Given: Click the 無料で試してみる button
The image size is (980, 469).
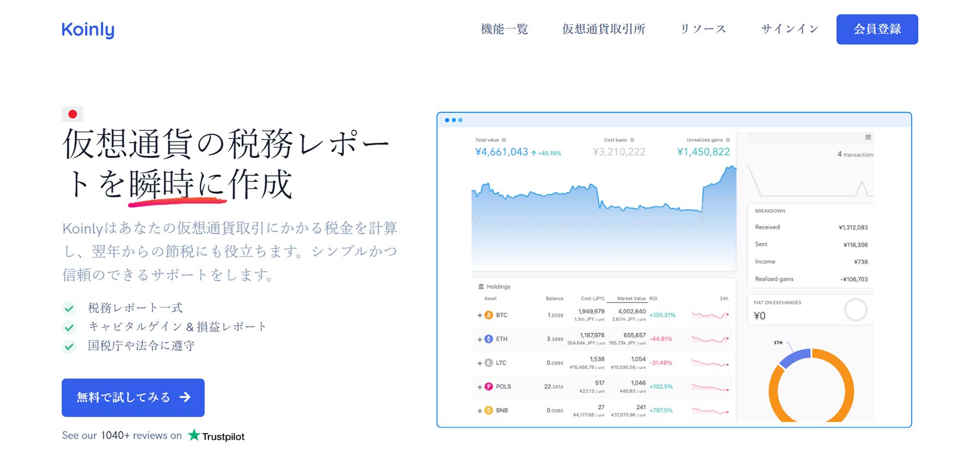Looking at the screenshot, I should tap(133, 398).
